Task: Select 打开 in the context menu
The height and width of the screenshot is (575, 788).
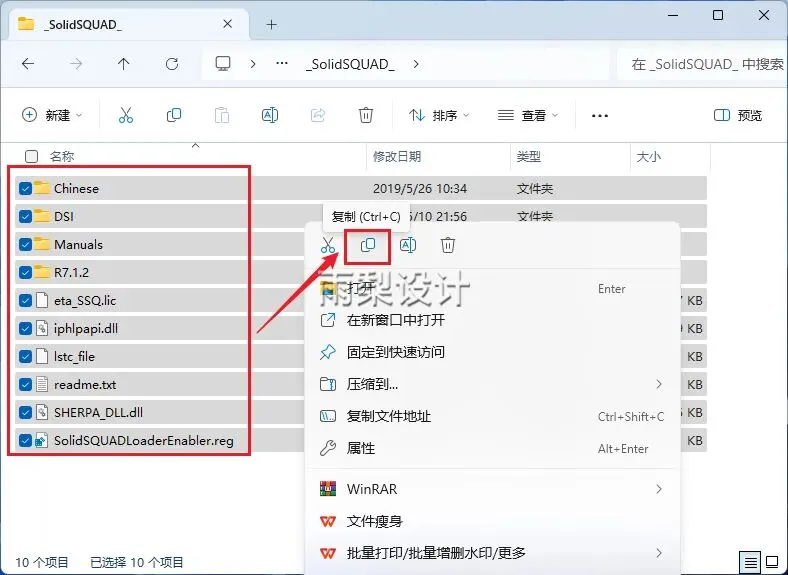Action: (492, 289)
